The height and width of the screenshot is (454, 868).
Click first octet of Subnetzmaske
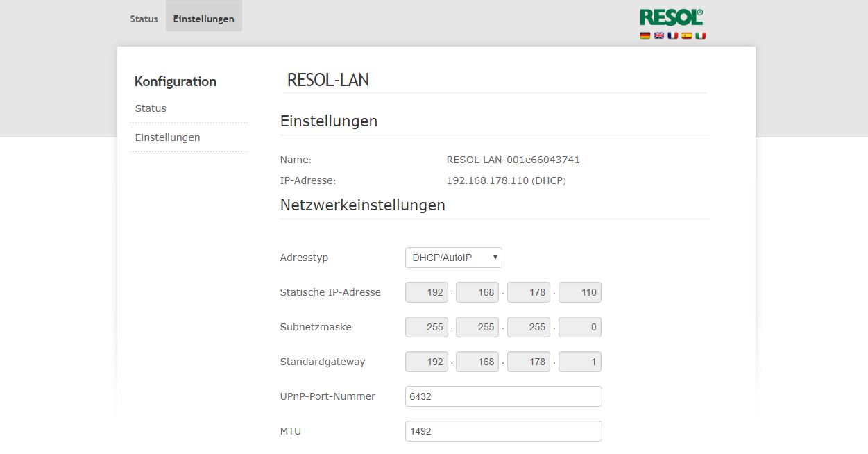(427, 327)
